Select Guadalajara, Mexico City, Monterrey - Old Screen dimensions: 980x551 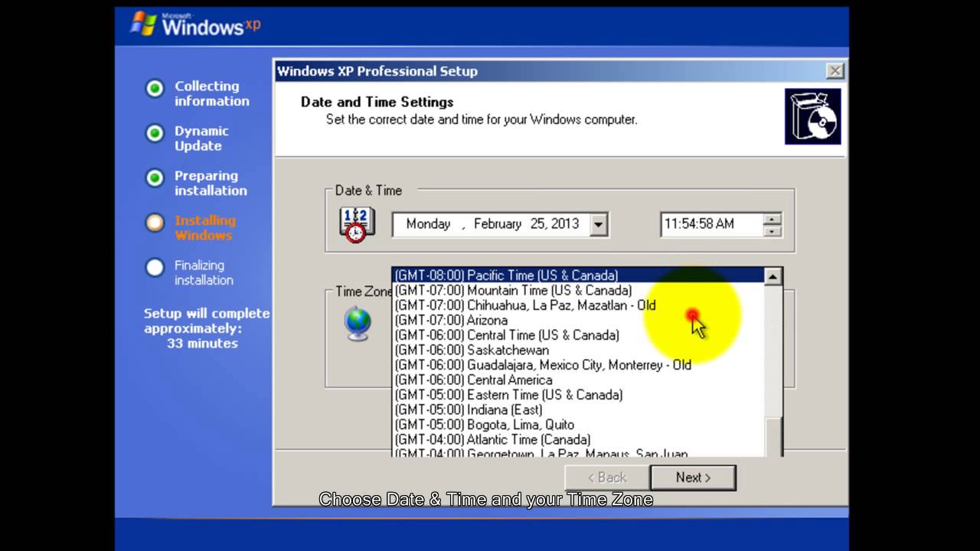pyautogui.click(x=578, y=365)
